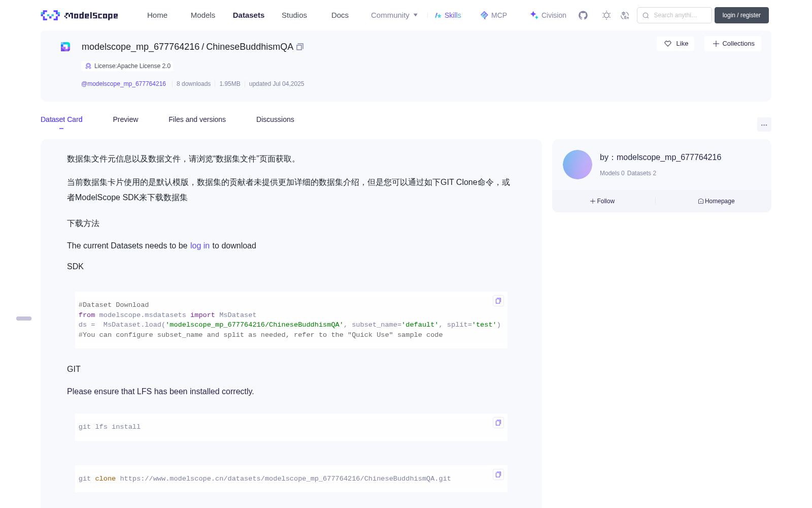Copy the SDK dataset download code
812x508 pixels.
498,301
